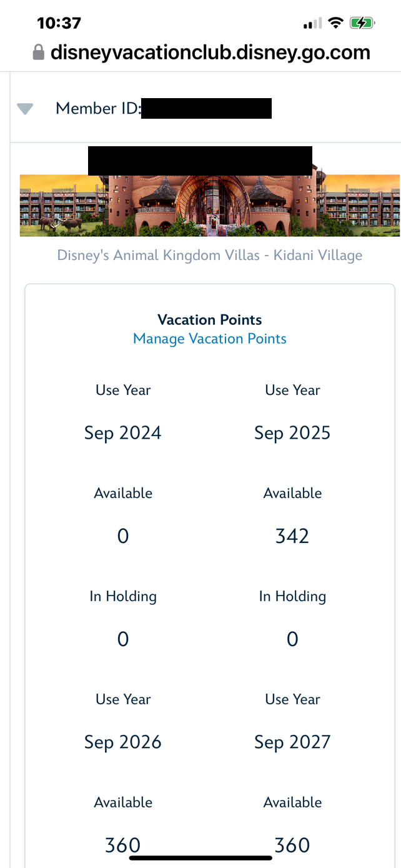Click the In Holding label under Sep 2025

pyautogui.click(x=292, y=596)
